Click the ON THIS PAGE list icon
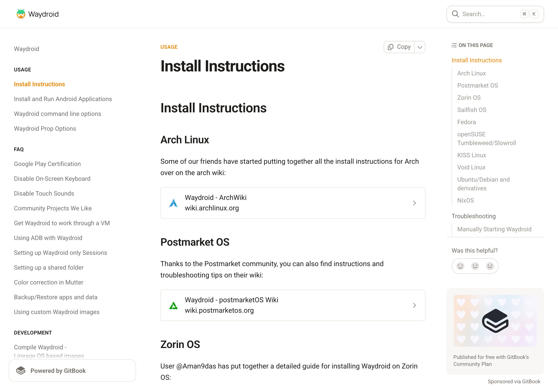Image resolution: width=558 pixels, height=392 pixels. 454,46
